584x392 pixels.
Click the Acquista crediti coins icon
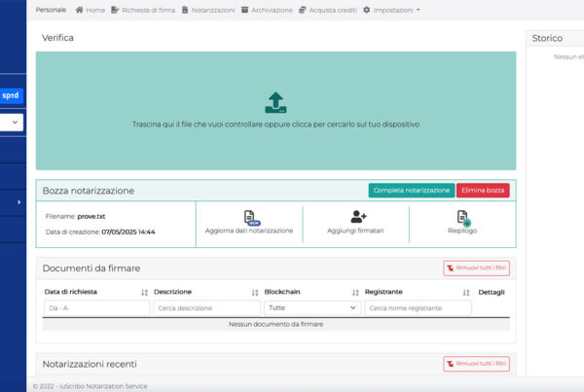tap(303, 10)
